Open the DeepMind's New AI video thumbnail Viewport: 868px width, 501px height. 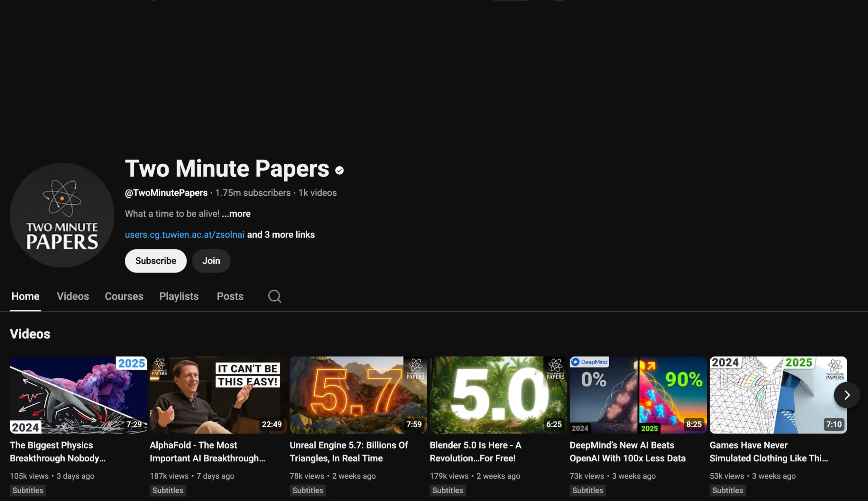pyautogui.click(x=637, y=394)
